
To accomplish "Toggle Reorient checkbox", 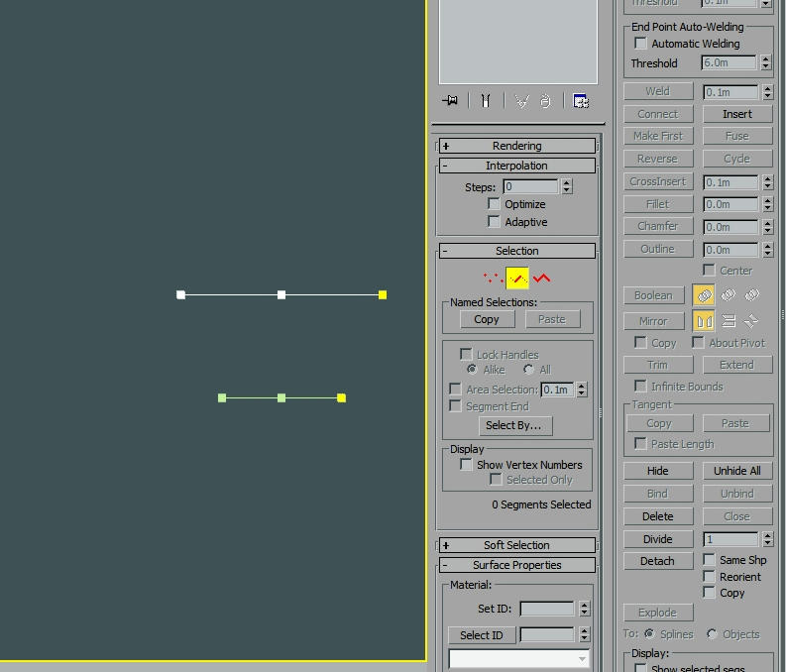I will click(x=709, y=576).
